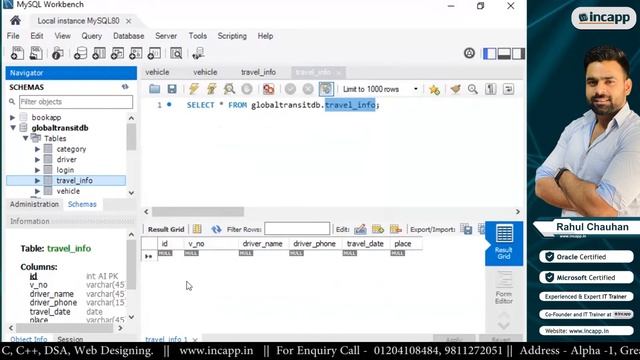Click the Filter objects search field
640x360 pixels.
tap(76, 102)
